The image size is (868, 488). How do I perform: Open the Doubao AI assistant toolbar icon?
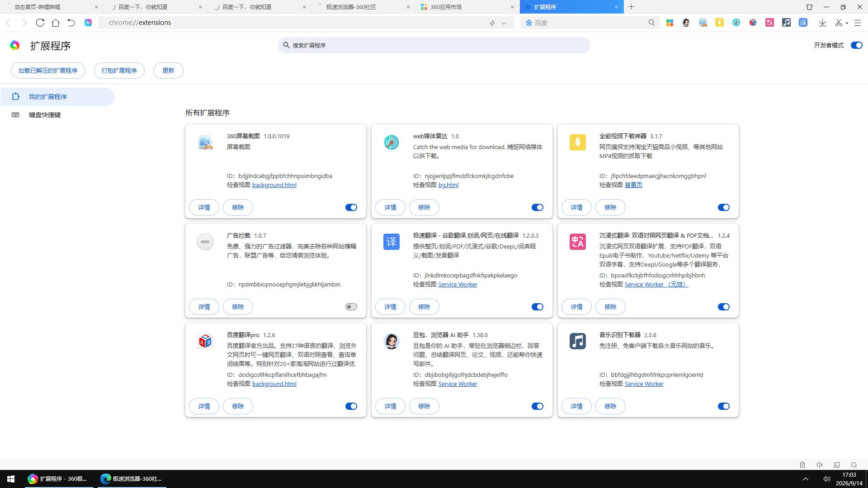(x=686, y=23)
